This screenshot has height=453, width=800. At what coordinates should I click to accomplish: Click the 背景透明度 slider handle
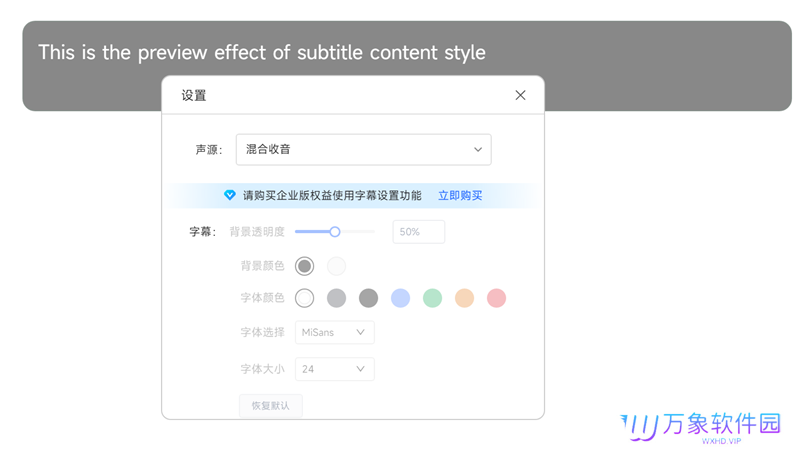point(335,232)
